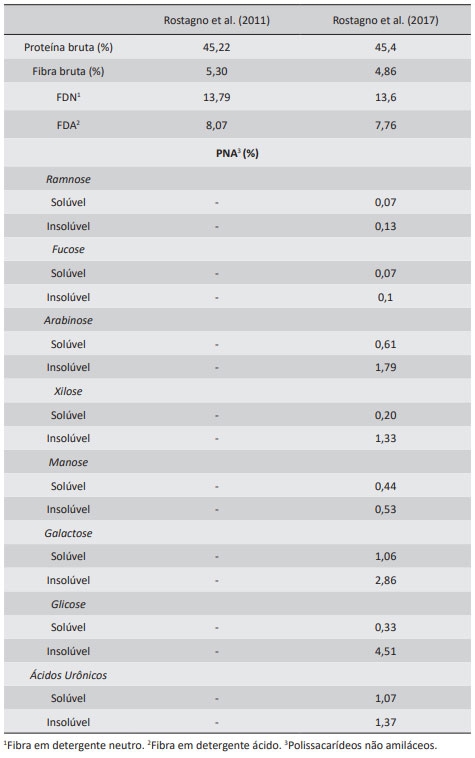Select the Manose subheading

pyautogui.click(x=68, y=462)
